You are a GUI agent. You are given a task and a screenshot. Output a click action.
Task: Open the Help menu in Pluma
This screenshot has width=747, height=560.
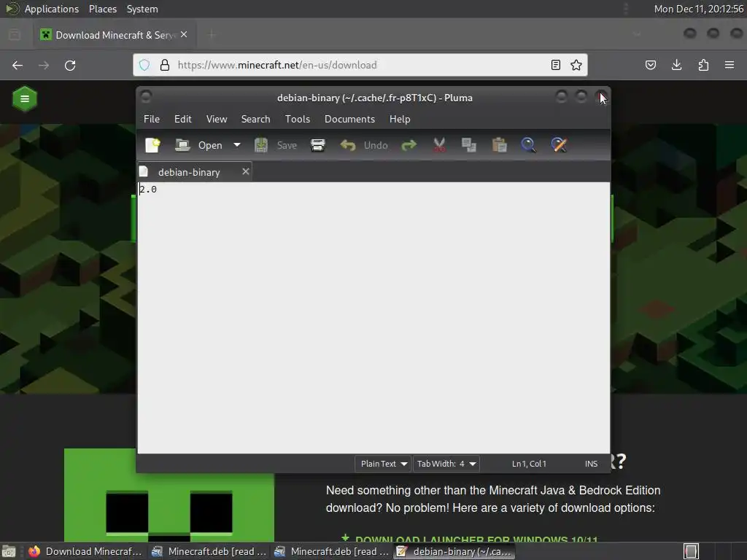coord(400,119)
